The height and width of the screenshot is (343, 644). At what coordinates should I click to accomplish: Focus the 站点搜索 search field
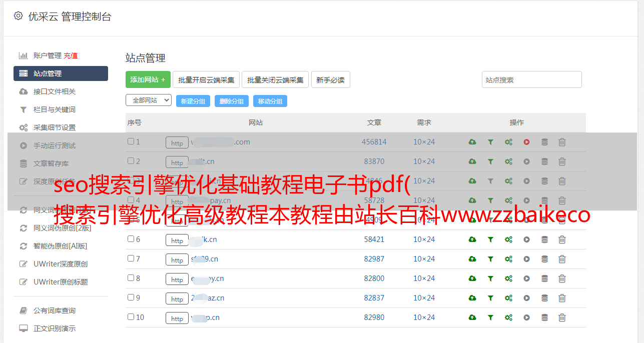coord(532,79)
